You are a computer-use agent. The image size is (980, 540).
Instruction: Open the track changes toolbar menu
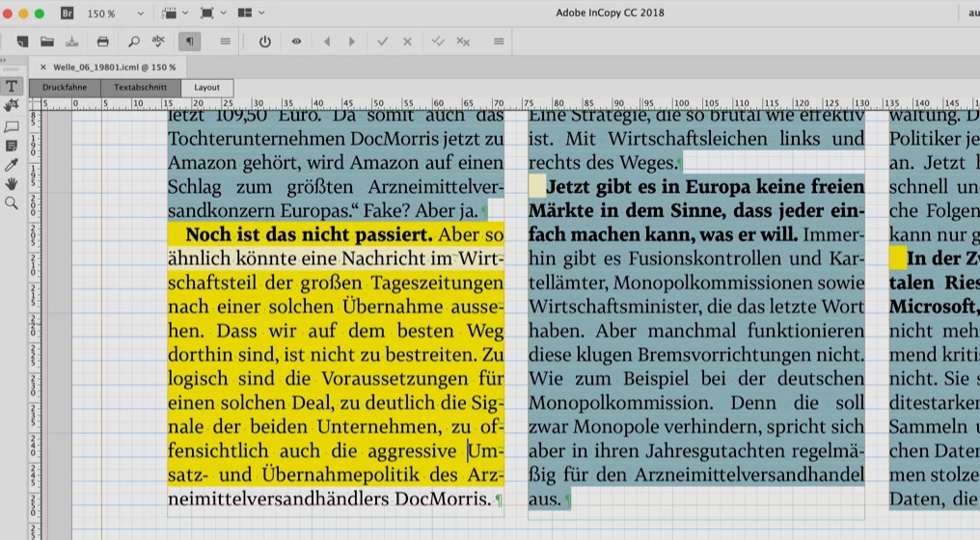498,41
